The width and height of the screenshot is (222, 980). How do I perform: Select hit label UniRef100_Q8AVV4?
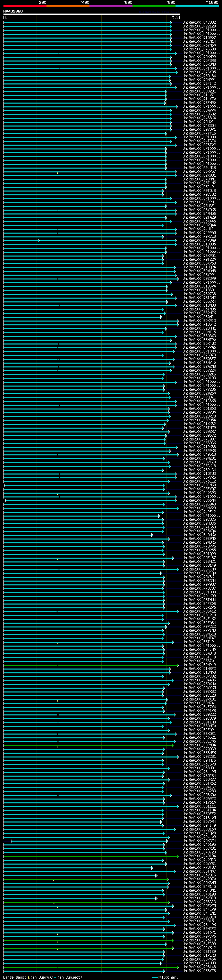[199, 110]
